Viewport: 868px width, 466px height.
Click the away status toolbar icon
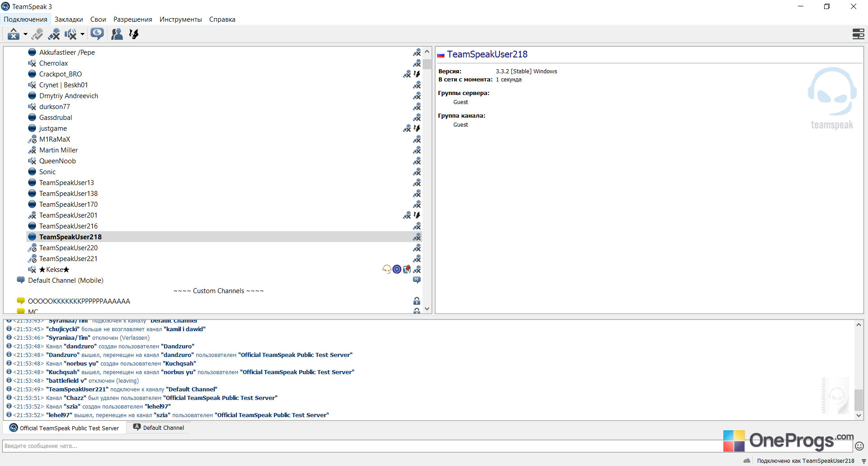pos(14,34)
